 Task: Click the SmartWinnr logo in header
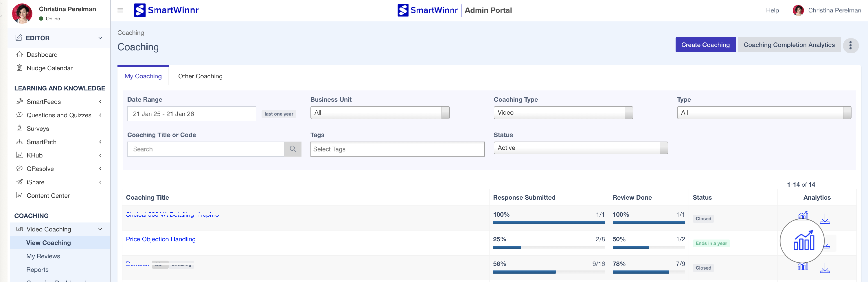tap(166, 10)
